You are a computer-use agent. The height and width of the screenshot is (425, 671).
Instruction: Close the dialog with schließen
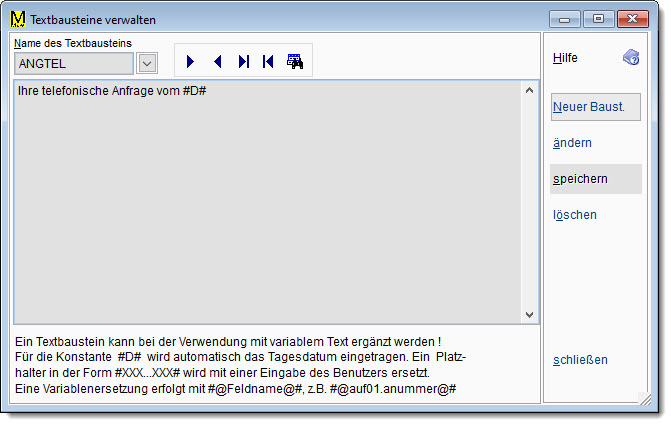580,360
